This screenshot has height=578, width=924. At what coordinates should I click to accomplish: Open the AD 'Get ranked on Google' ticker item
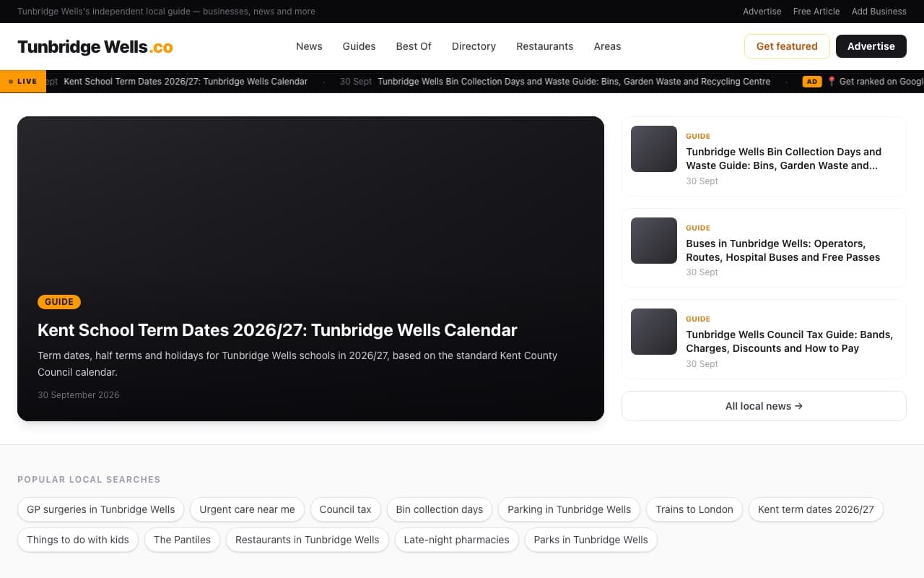click(863, 82)
